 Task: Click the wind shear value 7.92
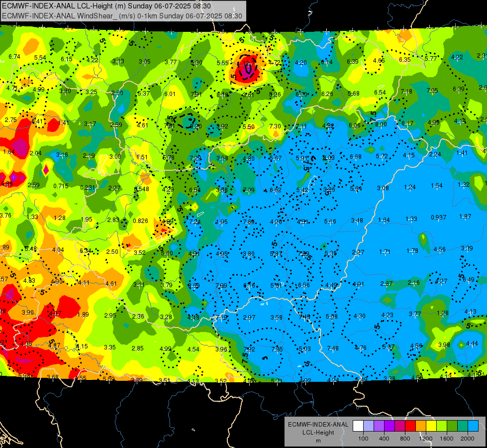(x=249, y=349)
